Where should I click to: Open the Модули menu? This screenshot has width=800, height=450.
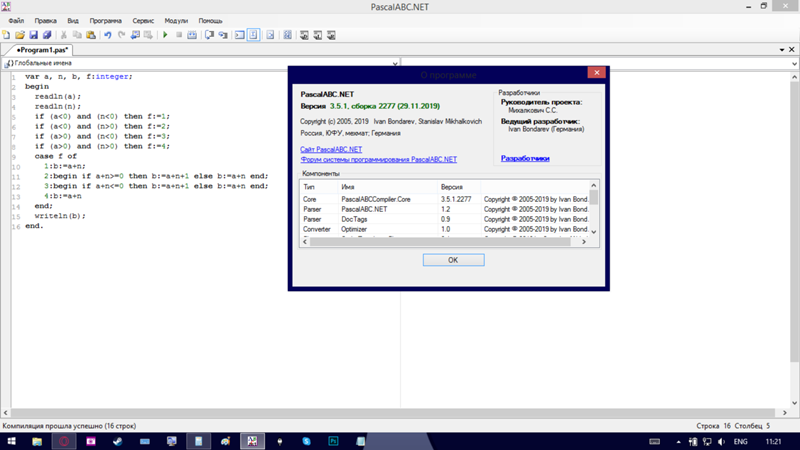tap(176, 21)
